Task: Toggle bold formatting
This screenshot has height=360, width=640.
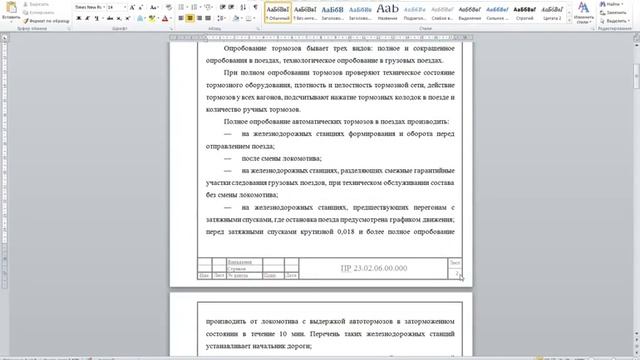Action: (79, 18)
